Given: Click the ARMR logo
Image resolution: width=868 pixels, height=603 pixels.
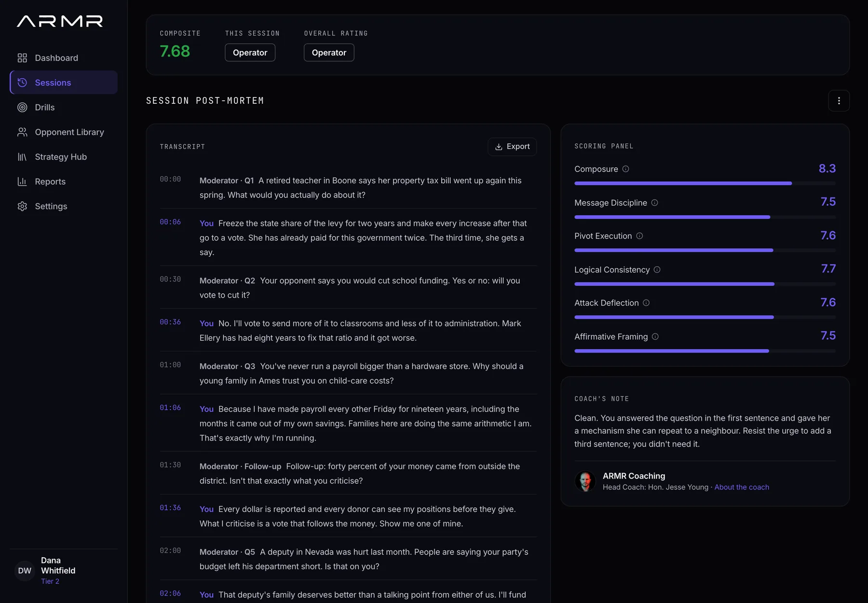Looking at the screenshot, I should (x=60, y=21).
